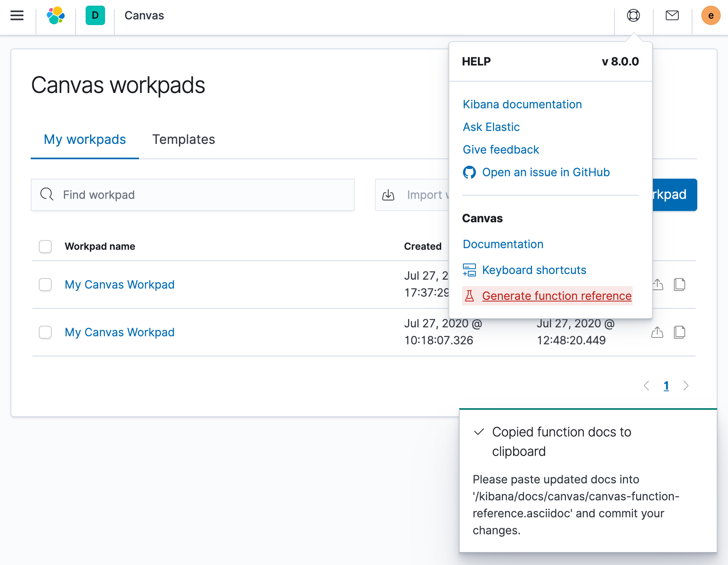
Task: Go to previous page arrow
Action: point(646,386)
